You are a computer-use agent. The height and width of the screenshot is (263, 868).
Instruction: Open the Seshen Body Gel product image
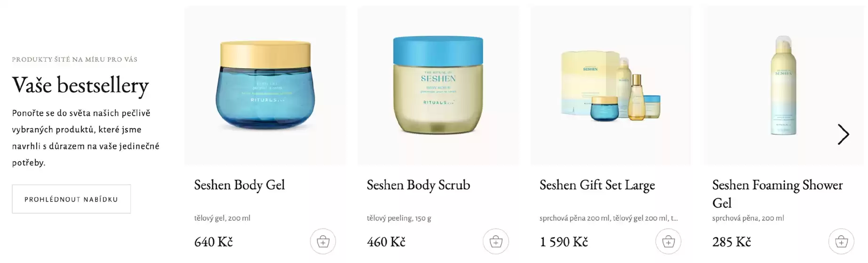265,85
